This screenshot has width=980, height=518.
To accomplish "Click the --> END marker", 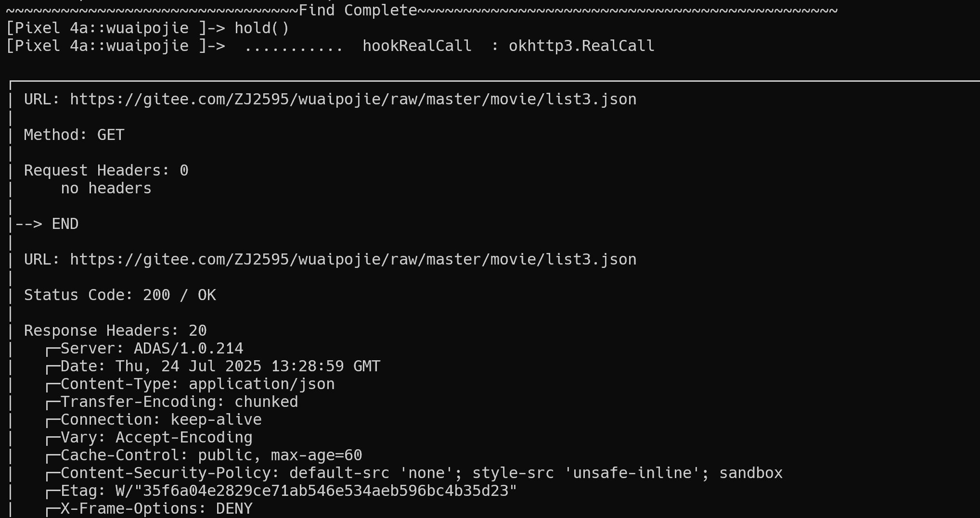I will pyautogui.click(x=47, y=224).
